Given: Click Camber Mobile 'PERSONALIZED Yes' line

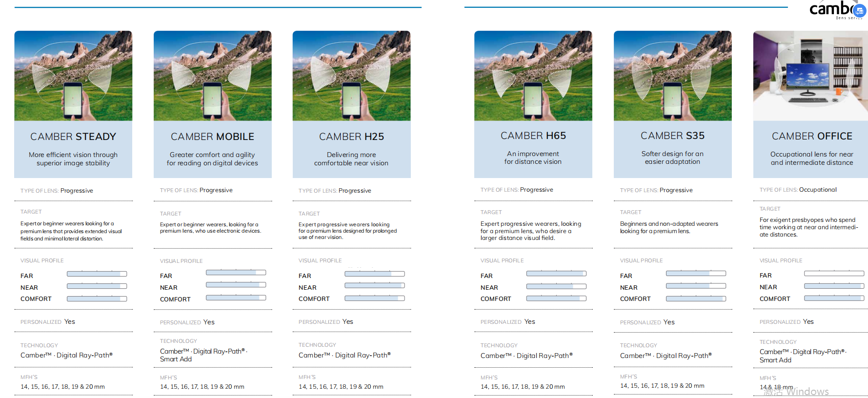Looking at the screenshot, I should pos(187,322).
